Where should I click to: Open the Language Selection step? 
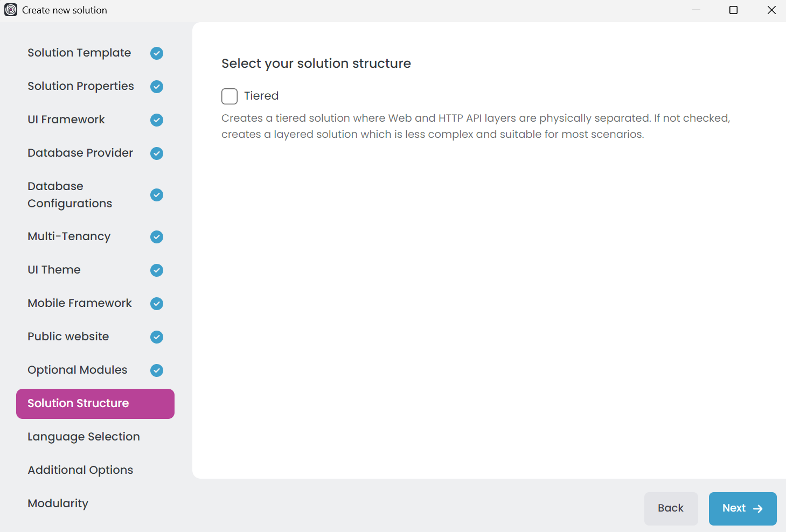click(x=84, y=437)
